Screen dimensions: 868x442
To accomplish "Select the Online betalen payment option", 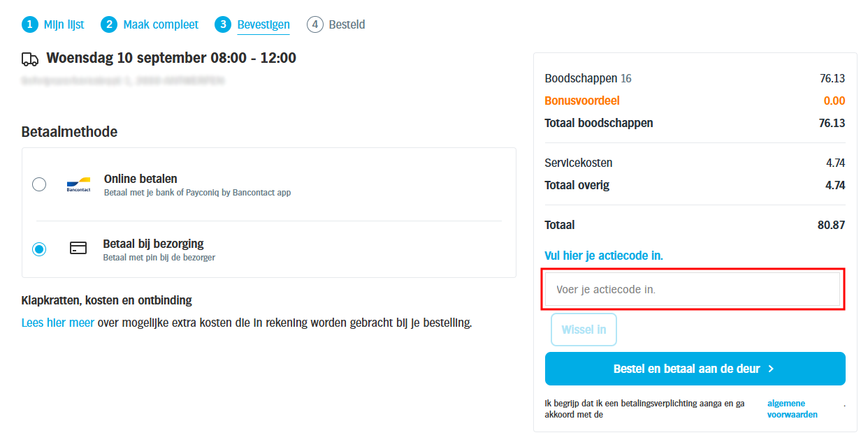I will pyautogui.click(x=39, y=184).
